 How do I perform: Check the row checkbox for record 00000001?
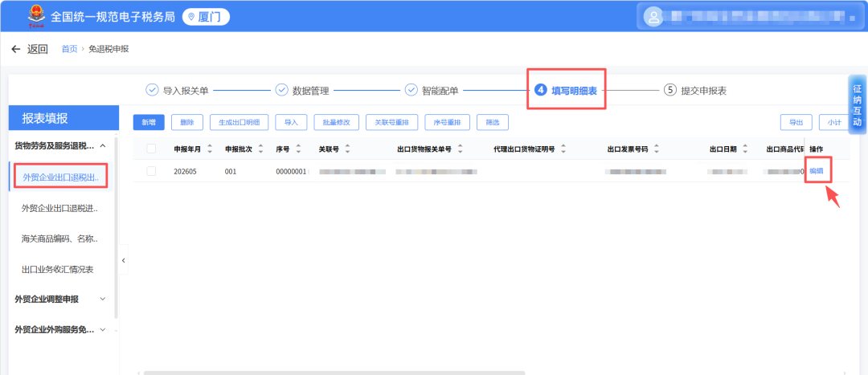pos(151,172)
